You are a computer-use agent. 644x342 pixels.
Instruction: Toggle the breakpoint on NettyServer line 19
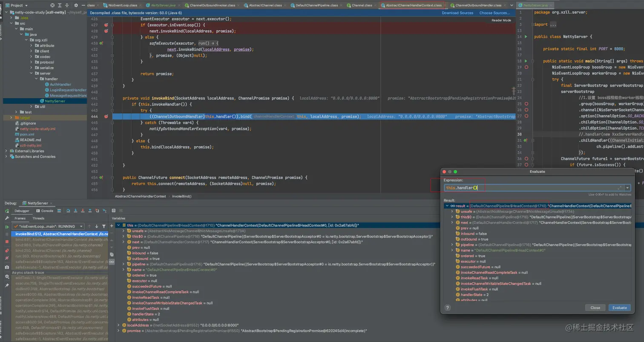526,67
